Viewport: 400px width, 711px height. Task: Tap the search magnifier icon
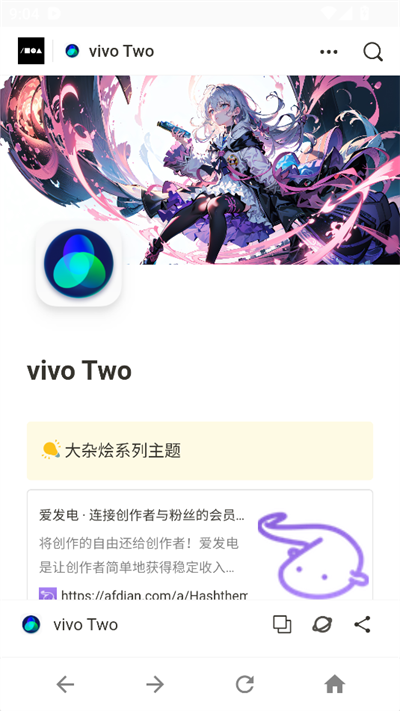tap(373, 52)
